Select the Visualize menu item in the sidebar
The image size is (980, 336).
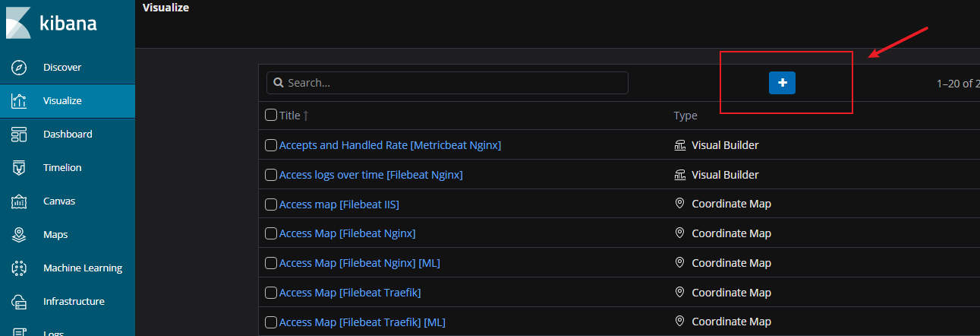point(62,101)
